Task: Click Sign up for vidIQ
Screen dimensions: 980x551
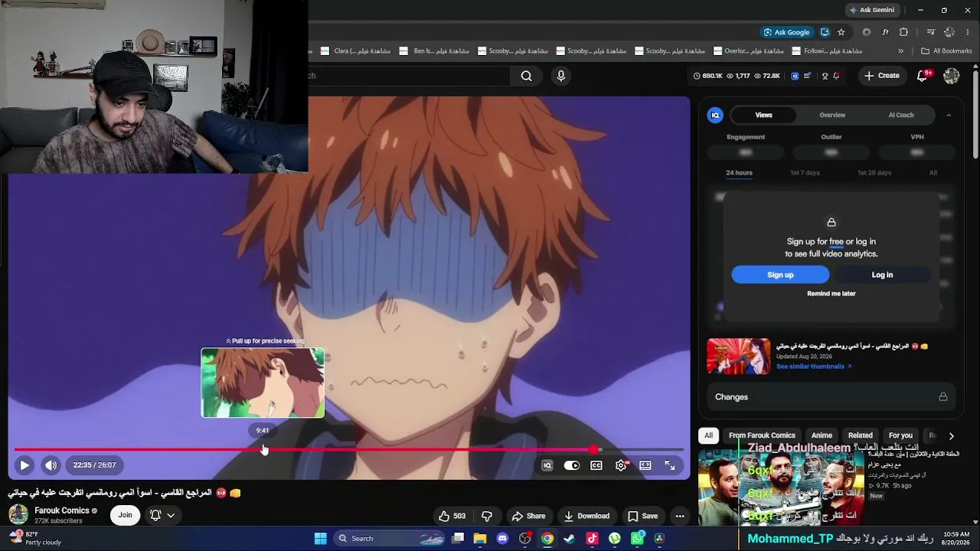Action: (x=780, y=275)
